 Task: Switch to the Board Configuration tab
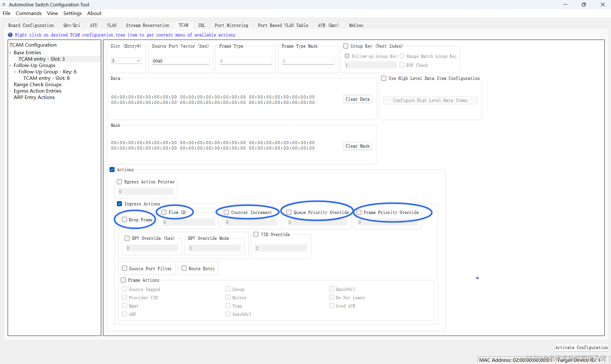(31, 25)
